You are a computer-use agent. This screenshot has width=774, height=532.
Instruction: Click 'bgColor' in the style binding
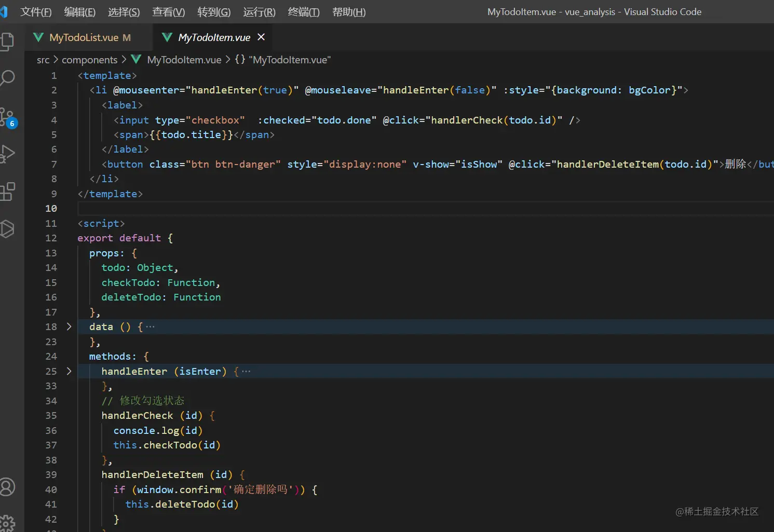click(x=649, y=90)
